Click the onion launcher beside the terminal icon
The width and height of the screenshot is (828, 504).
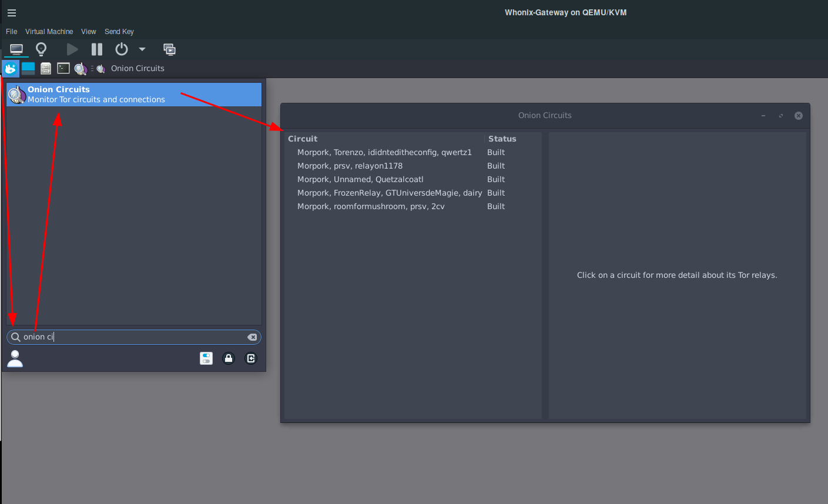(x=81, y=69)
